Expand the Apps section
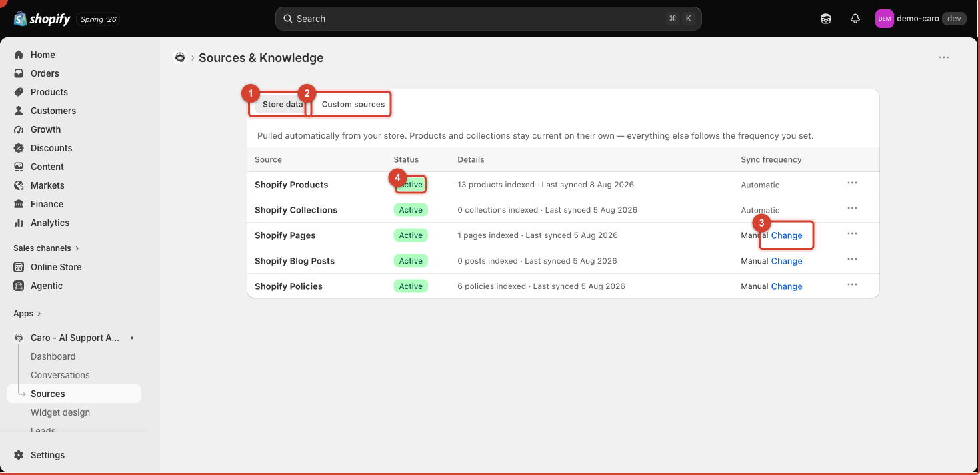This screenshot has width=980, height=475. click(x=27, y=313)
